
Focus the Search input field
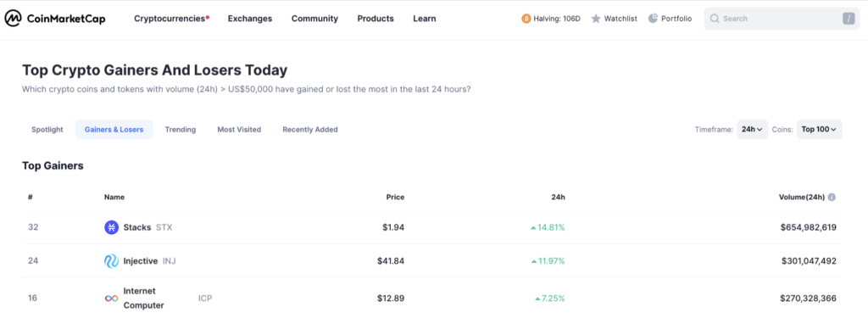coord(782,19)
